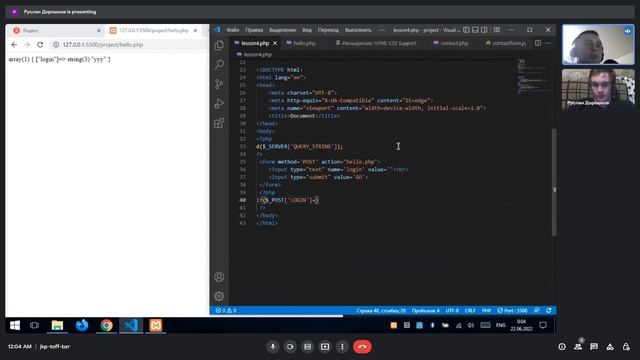Open the hidden menu items ellipsis in menu bar
Viewport: 640px width, 360px height.
tap(382, 30)
